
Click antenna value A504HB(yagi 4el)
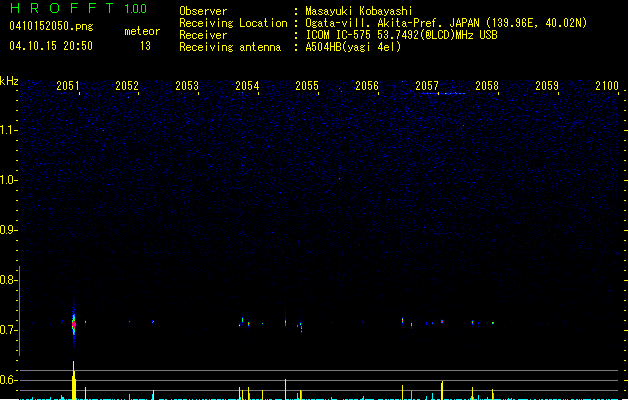[x=353, y=47]
